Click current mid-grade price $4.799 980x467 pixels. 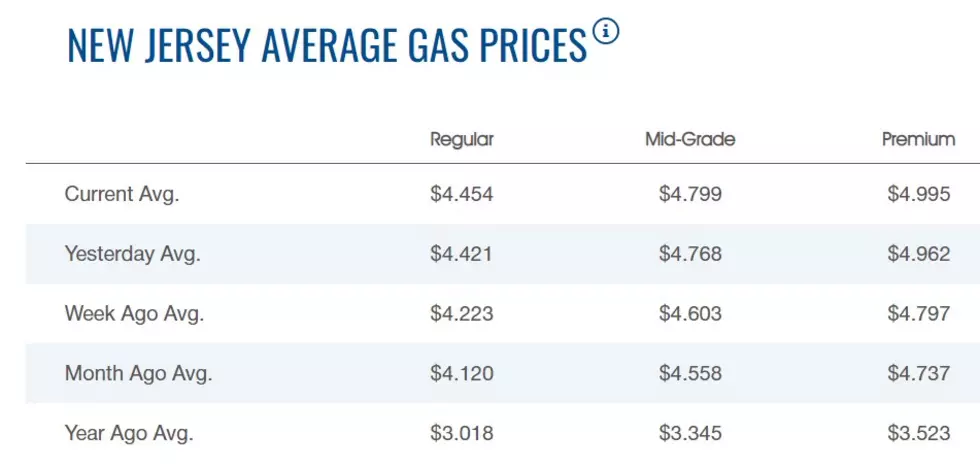pyautogui.click(x=691, y=194)
